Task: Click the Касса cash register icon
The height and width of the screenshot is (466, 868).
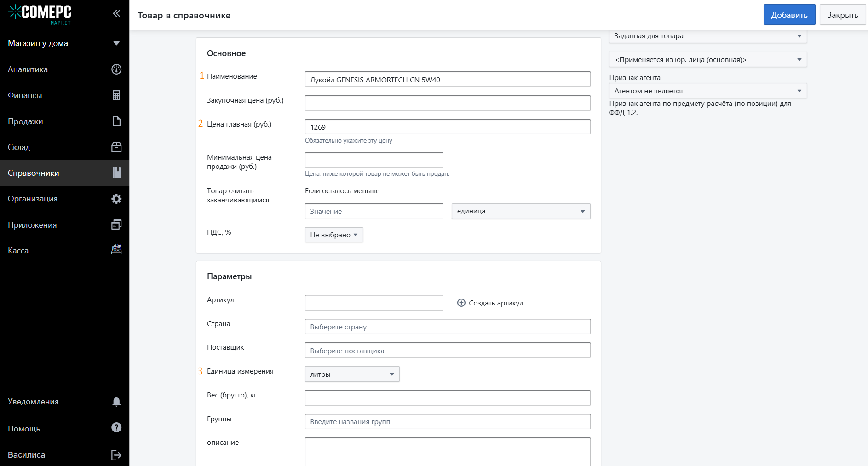Action: pyautogui.click(x=116, y=249)
